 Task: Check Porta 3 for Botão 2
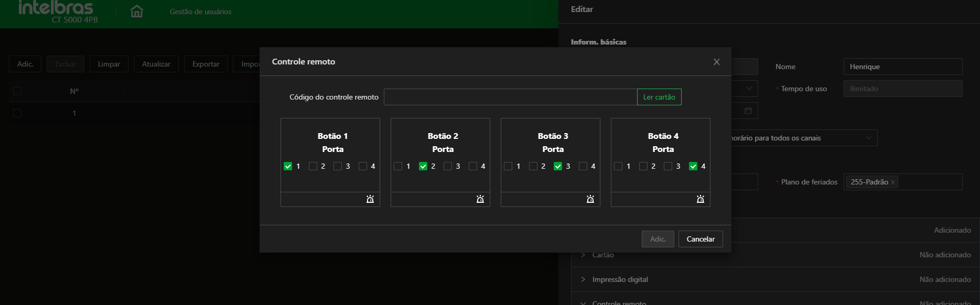448,166
